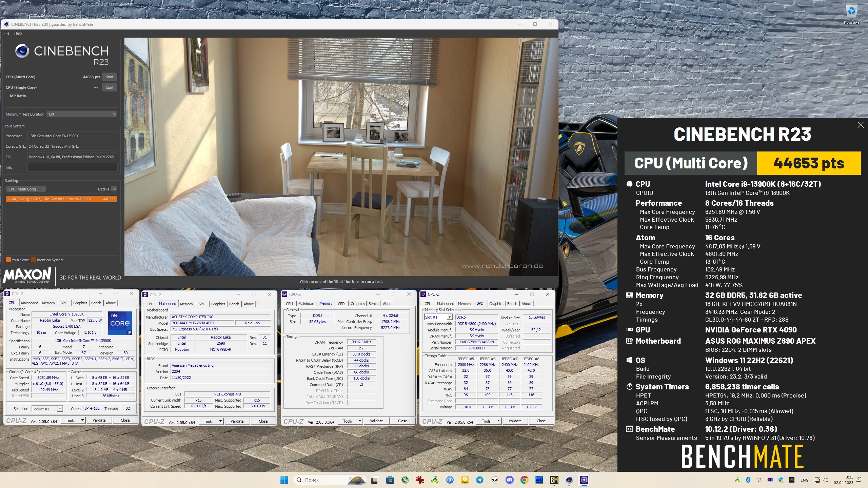Open Tools dropdown arrow in SPD CPU-Z window

pos(498,421)
